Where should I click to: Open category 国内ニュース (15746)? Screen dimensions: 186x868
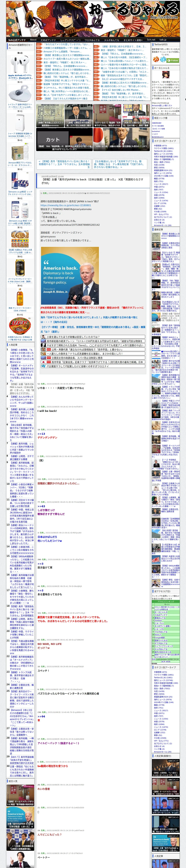163,154
